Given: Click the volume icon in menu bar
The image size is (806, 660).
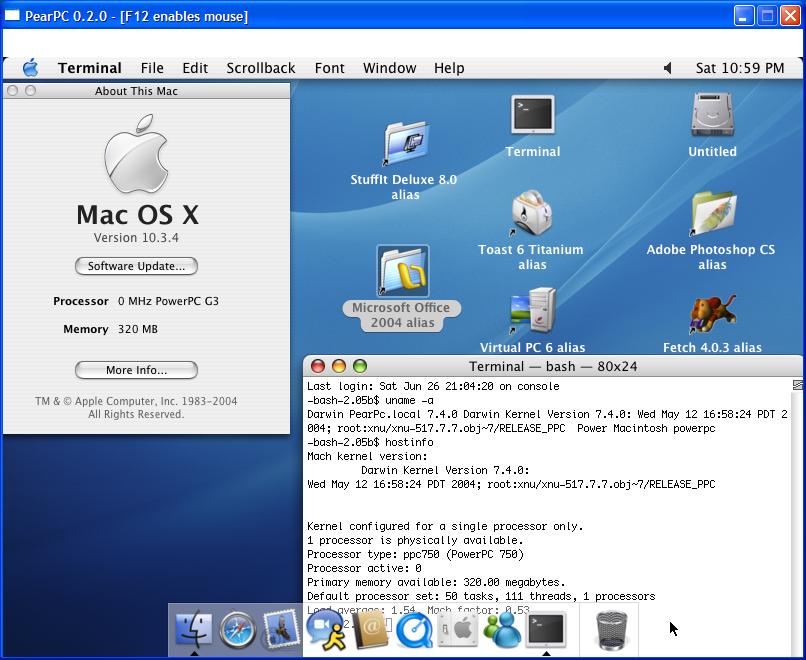Looking at the screenshot, I should click(x=668, y=68).
